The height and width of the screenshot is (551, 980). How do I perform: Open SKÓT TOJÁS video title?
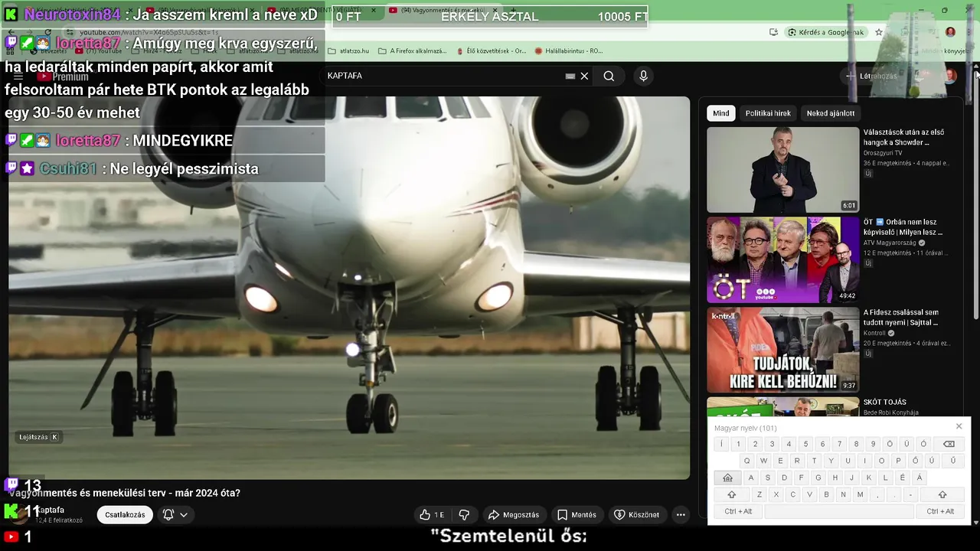click(x=884, y=402)
